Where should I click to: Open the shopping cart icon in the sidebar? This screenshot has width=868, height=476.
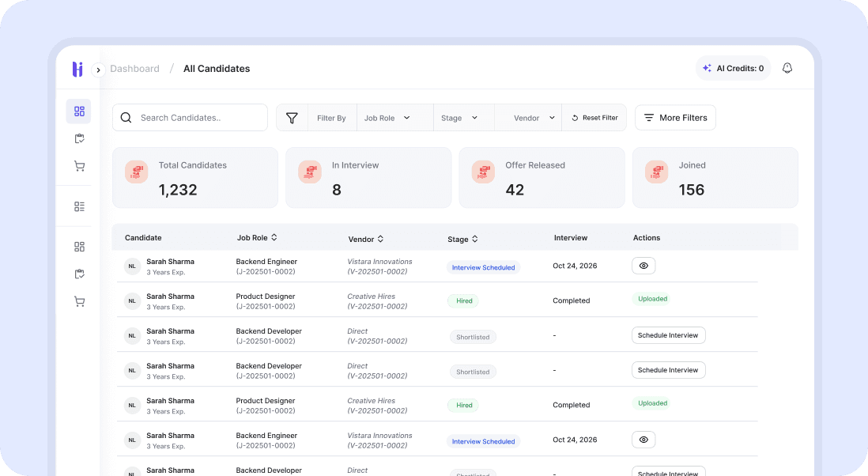click(x=79, y=166)
